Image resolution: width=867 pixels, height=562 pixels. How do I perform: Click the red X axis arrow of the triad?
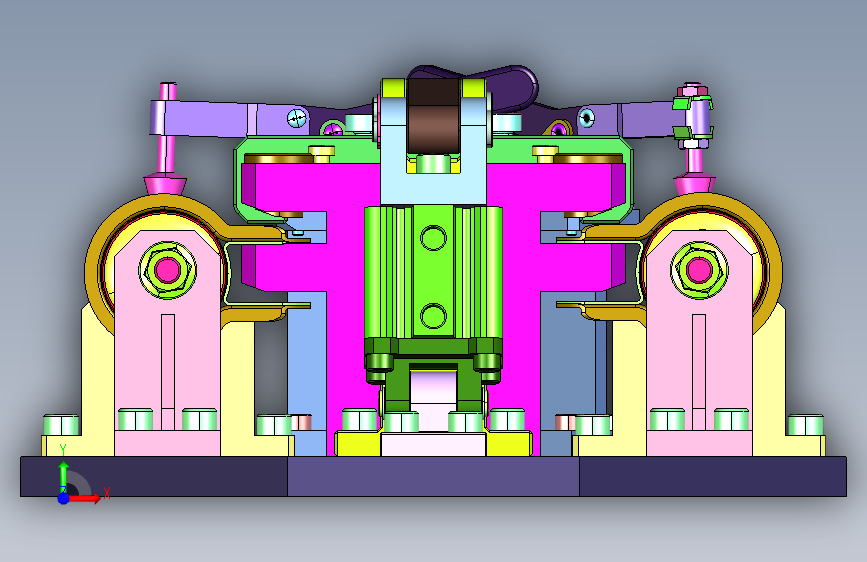[84, 498]
